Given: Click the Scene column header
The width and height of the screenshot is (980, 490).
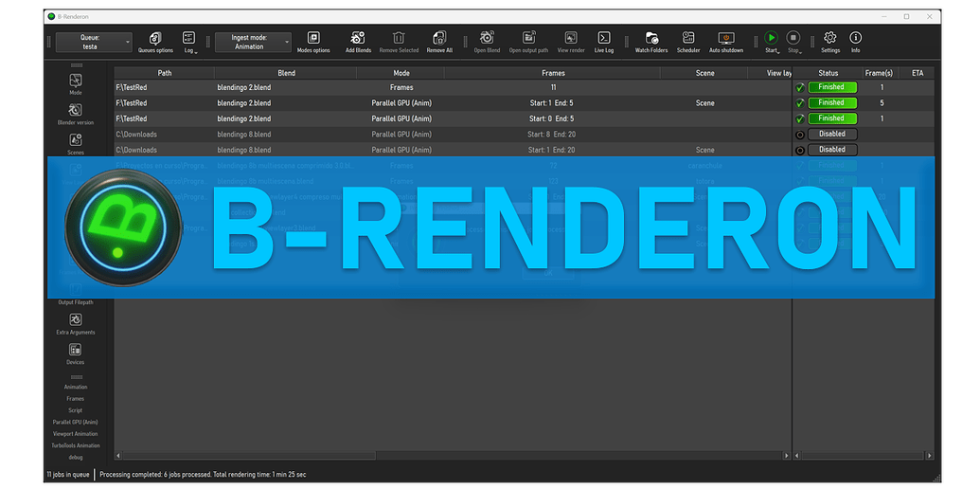Looking at the screenshot, I should [x=704, y=73].
